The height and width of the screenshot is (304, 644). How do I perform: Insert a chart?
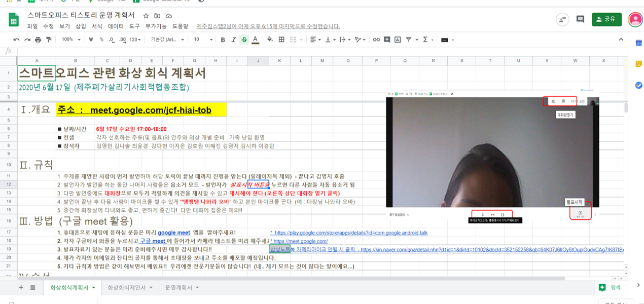(x=398, y=40)
